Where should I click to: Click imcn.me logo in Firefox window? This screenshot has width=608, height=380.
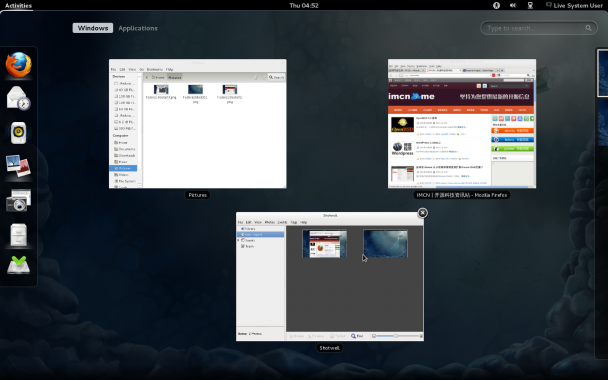click(x=411, y=96)
